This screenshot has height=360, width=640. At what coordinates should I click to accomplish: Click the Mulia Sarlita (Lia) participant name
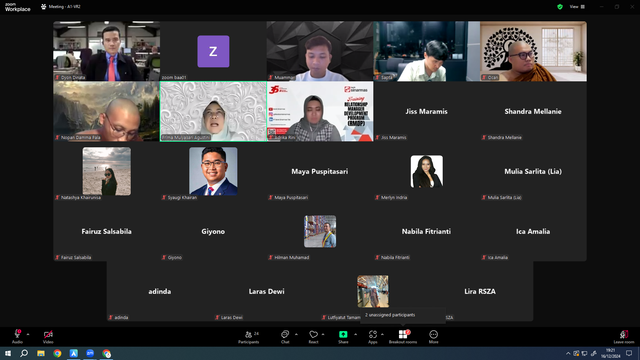533,171
